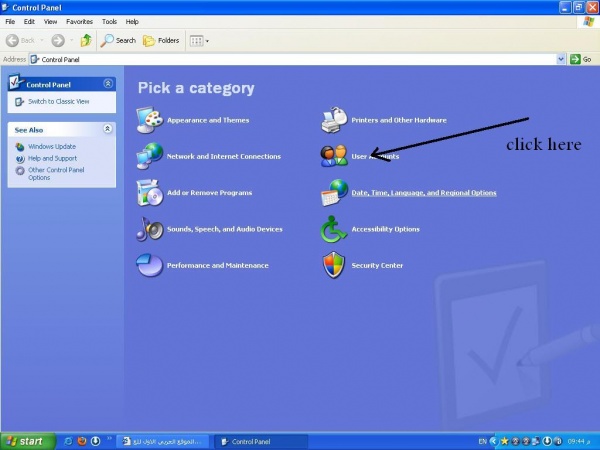Viewport: 600px width, 450px height.
Task: Open the Date, Time, Language calendar-globe icon
Action: [334, 192]
